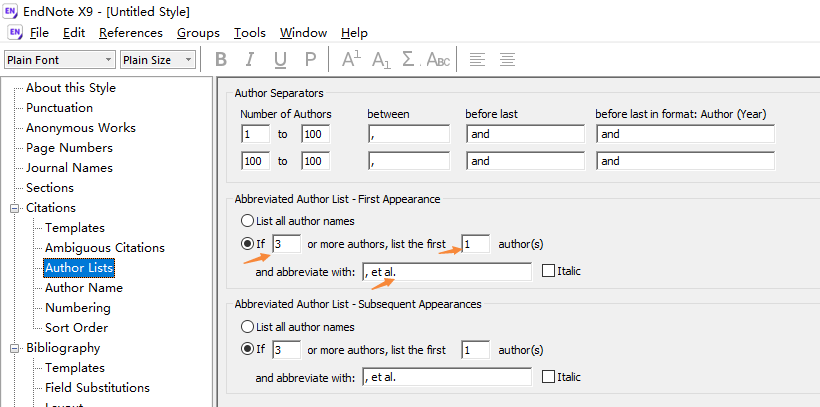This screenshot has width=820, height=407.
Task: Open the References menu
Action: (131, 33)
